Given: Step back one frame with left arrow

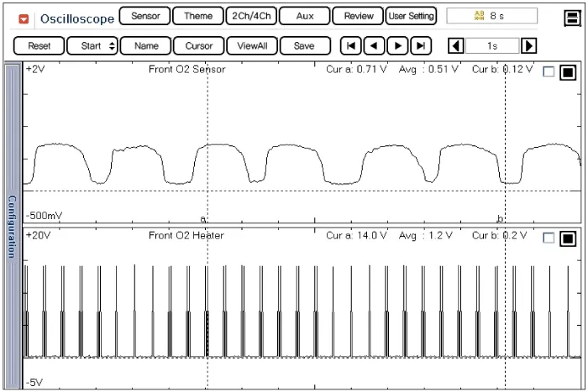Looking at the screenshot, I should [375, 46].
